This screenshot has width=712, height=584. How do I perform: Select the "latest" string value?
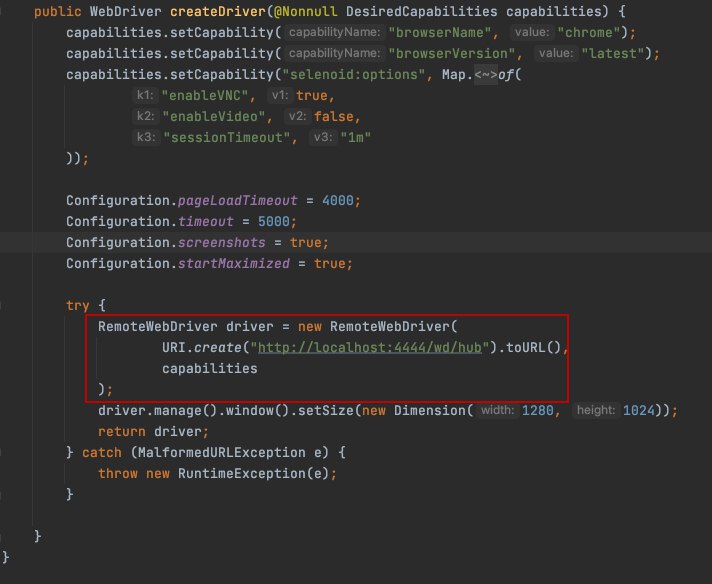(613, 54)
